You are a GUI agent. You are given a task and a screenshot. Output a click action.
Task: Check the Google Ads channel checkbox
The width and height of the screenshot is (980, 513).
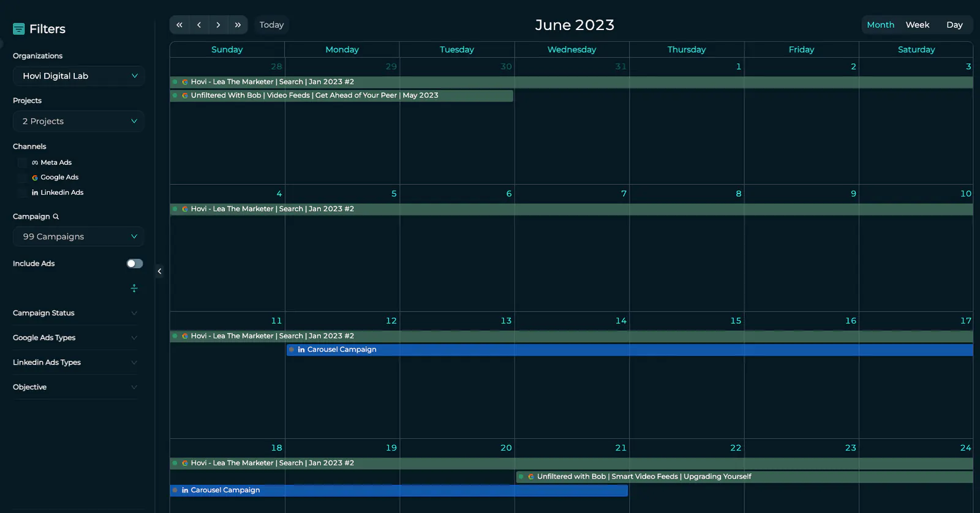[x=23, y=178]
